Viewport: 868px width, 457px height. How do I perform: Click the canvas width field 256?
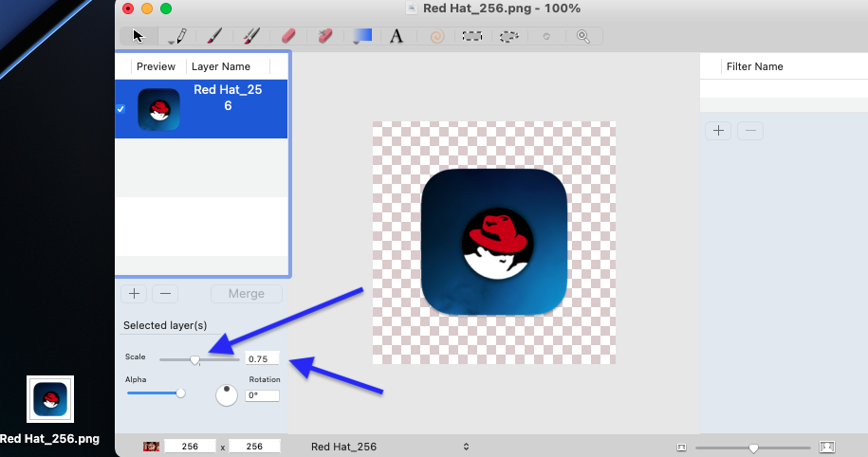[x=190, y=446]
